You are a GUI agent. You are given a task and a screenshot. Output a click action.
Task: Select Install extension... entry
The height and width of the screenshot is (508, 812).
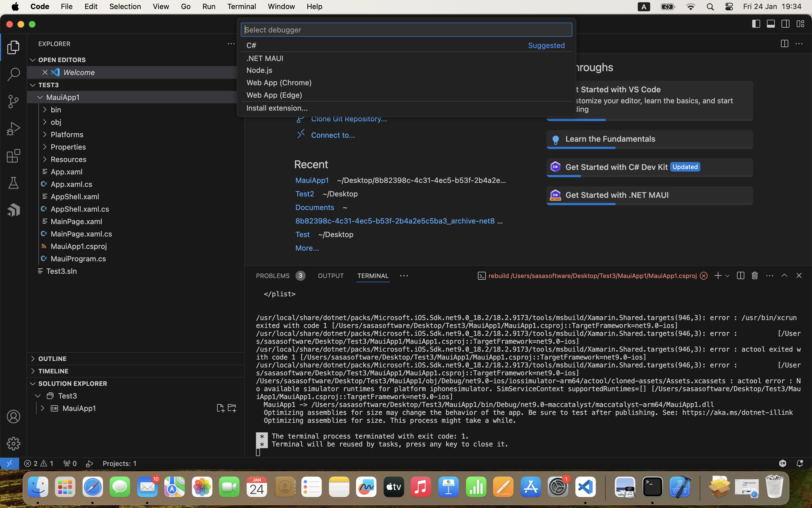tap(406, 108)
